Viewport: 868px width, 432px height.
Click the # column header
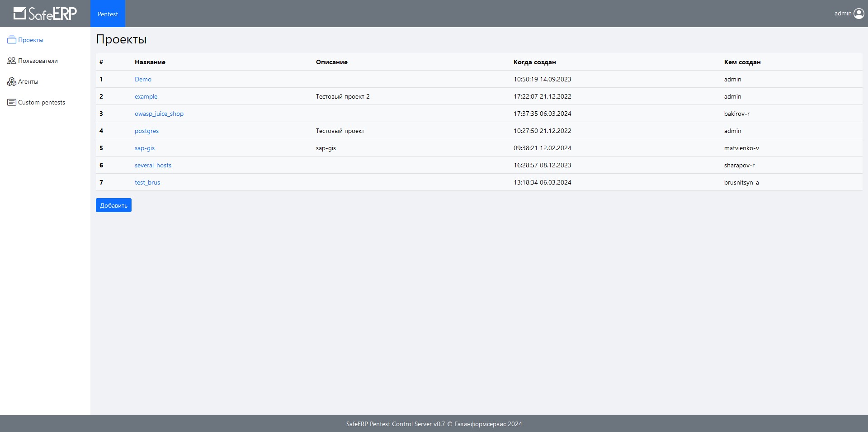pyautogui.click(x=101, y=62)
